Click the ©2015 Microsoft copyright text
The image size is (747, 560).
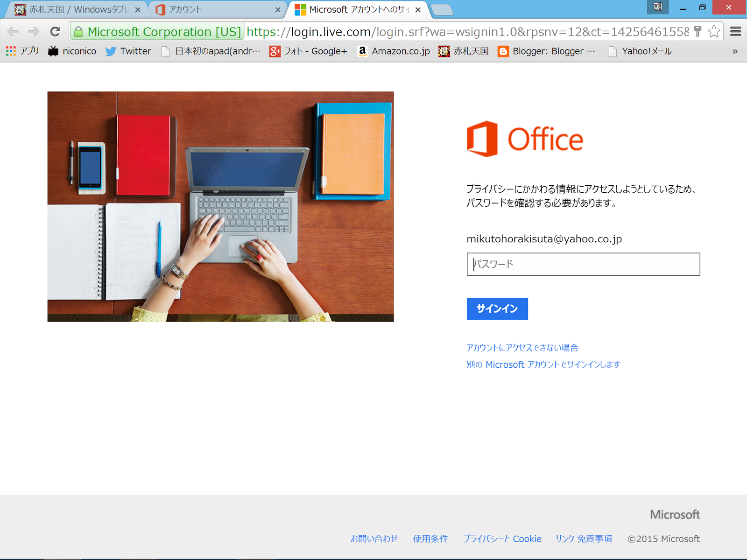tap(663, 539)
